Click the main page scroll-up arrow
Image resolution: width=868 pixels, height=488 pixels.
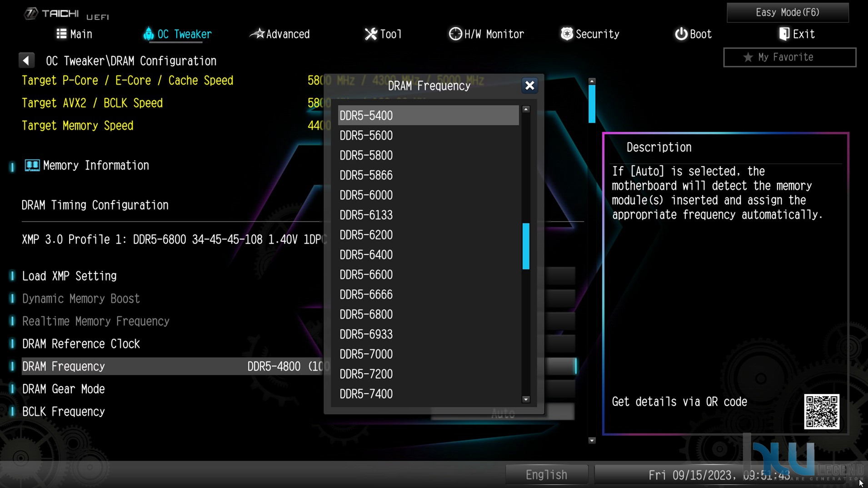tap(592, 81)
